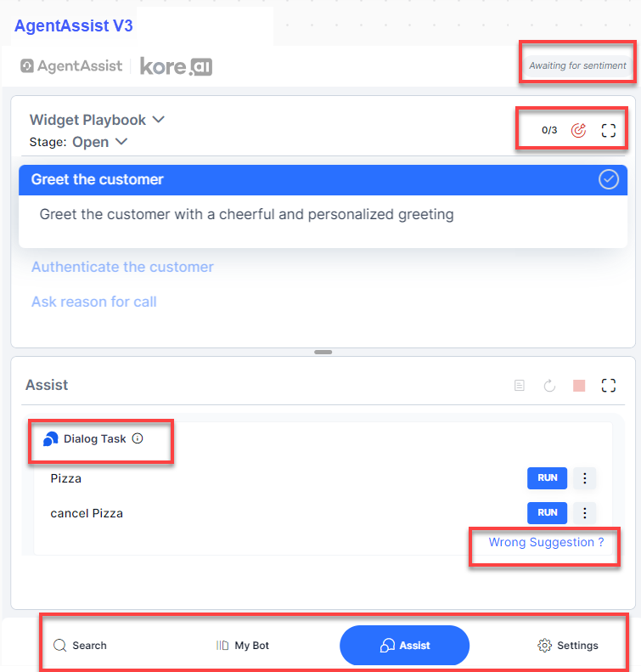Screen dimensions: 641x672
Task: Expand the Assist panel to fullscreen
Action: point(608,386)
